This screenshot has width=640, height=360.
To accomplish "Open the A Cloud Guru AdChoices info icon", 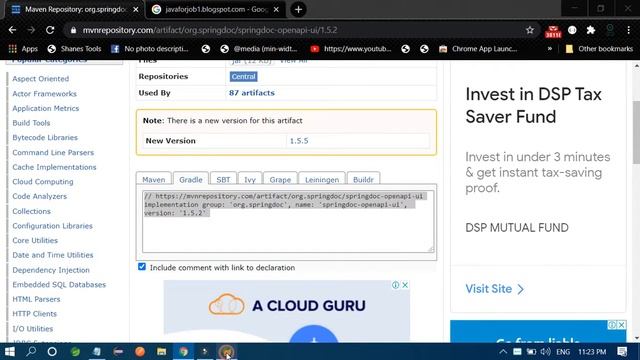I will (x=395, y=285).
